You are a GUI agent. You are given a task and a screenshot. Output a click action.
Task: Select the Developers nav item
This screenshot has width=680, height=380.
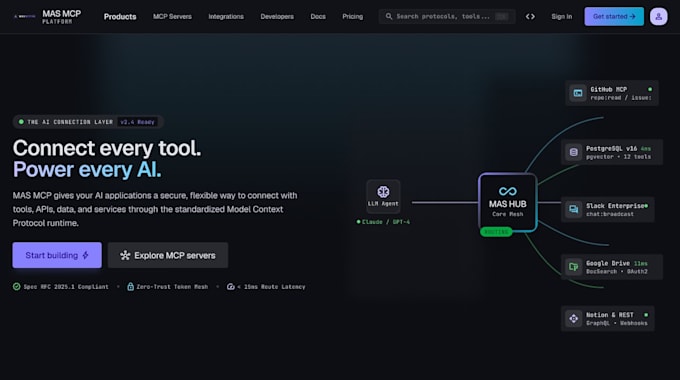coord(277,16)
